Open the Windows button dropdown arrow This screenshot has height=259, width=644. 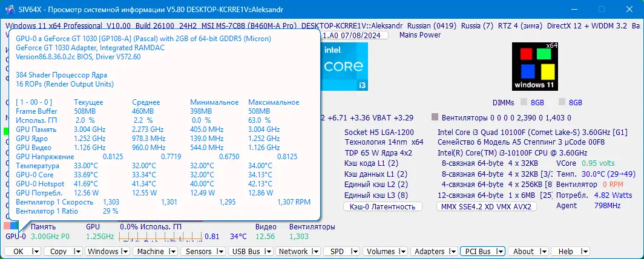tap(125, 251)
